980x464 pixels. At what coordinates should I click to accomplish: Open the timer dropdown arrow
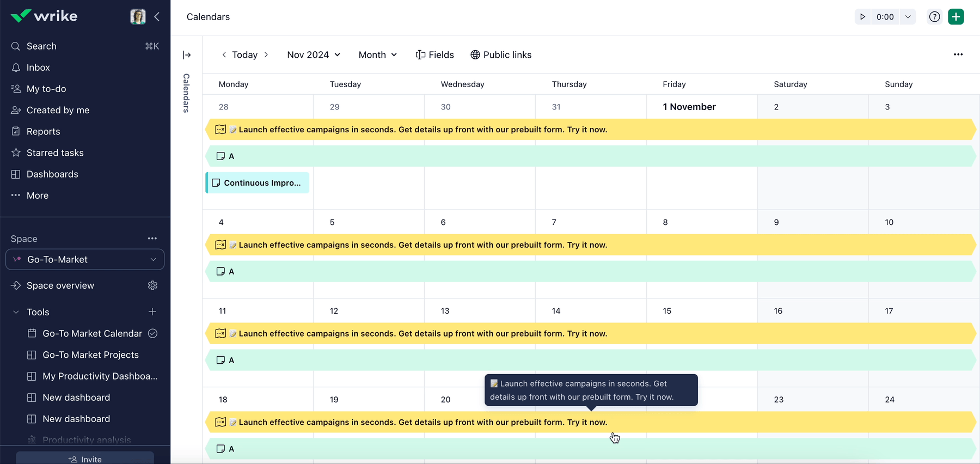(908, 17)
